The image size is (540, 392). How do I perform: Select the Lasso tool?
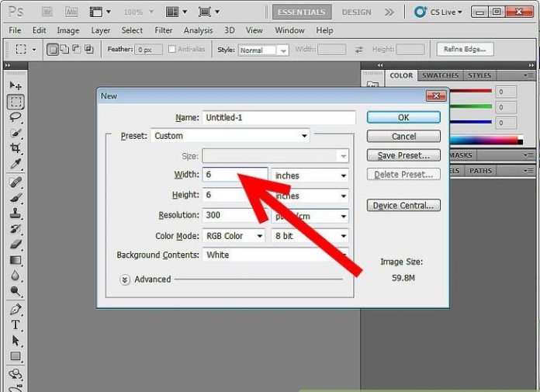(x=16, y=117)
